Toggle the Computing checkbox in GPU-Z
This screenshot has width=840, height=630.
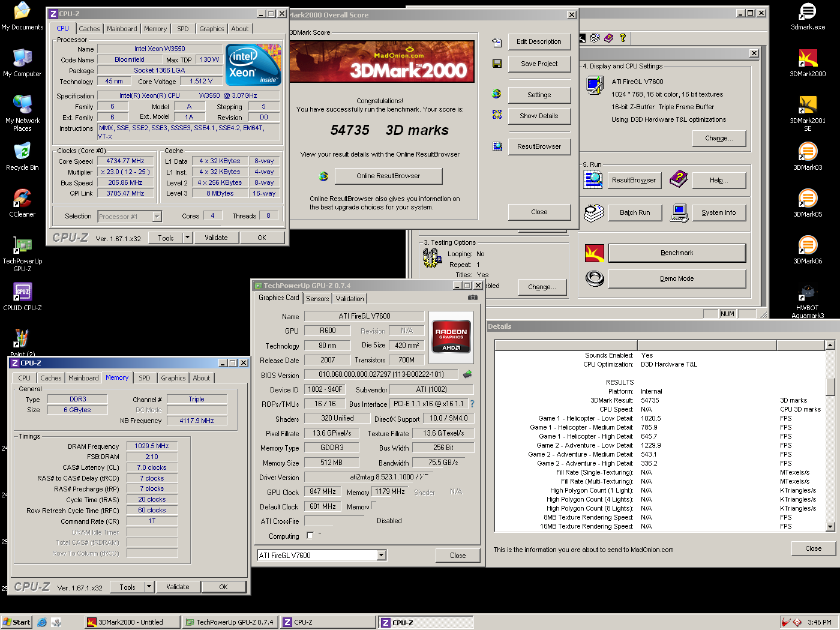pyautogui.click(x=310, y=535)
